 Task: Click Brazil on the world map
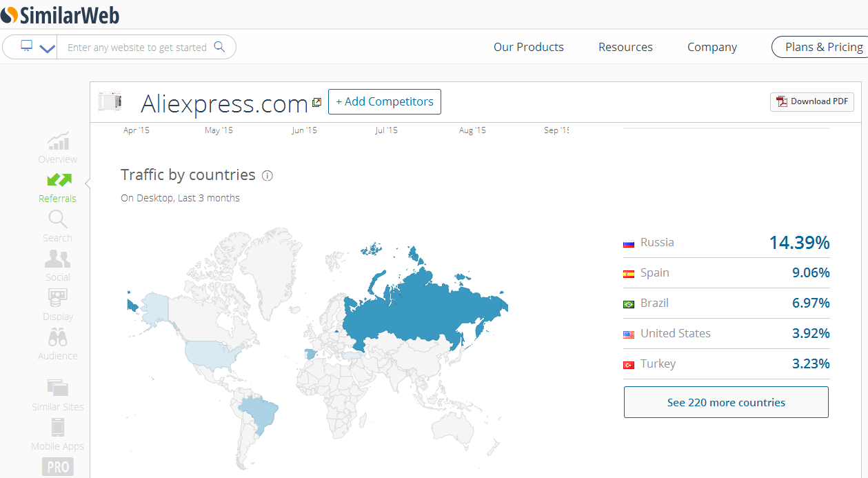click(259, 414)
